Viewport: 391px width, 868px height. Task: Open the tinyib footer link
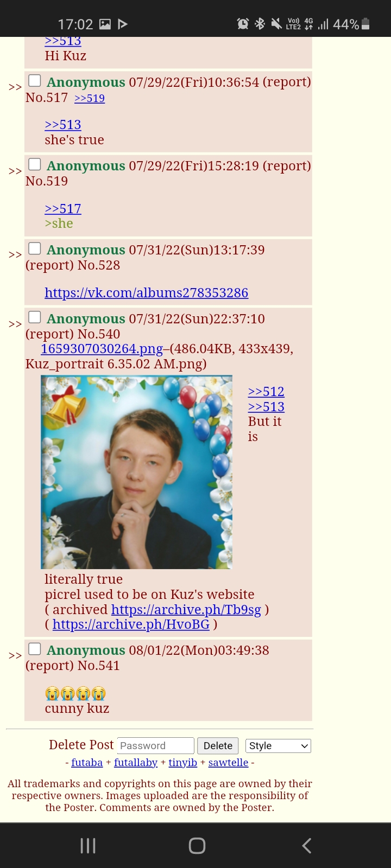point(182,762)
